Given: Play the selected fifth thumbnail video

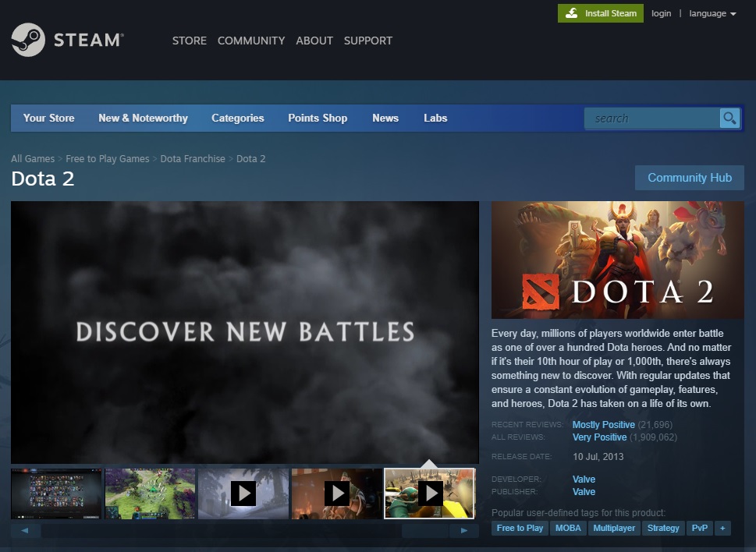Looking at the screenshot, I should pyautogui.click(x=431, y=494).
